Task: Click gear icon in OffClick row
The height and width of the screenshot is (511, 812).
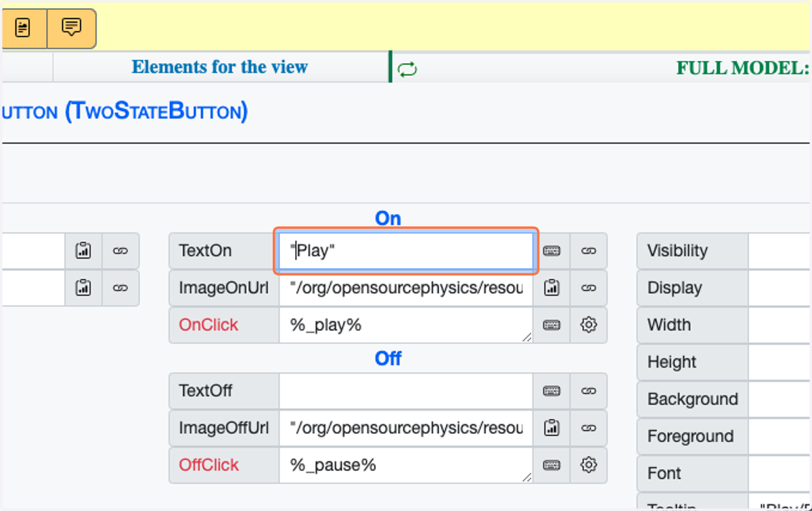Action: coord(589,465)
